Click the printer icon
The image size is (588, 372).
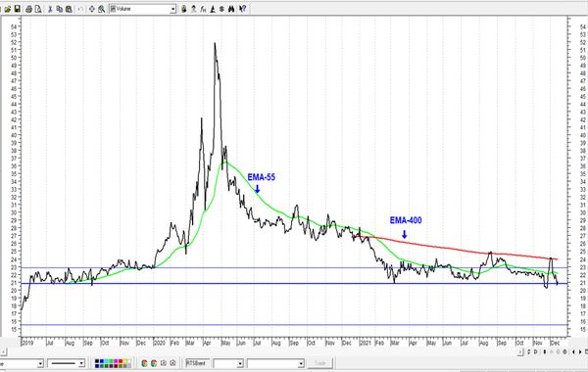click(x=28, y=9)
